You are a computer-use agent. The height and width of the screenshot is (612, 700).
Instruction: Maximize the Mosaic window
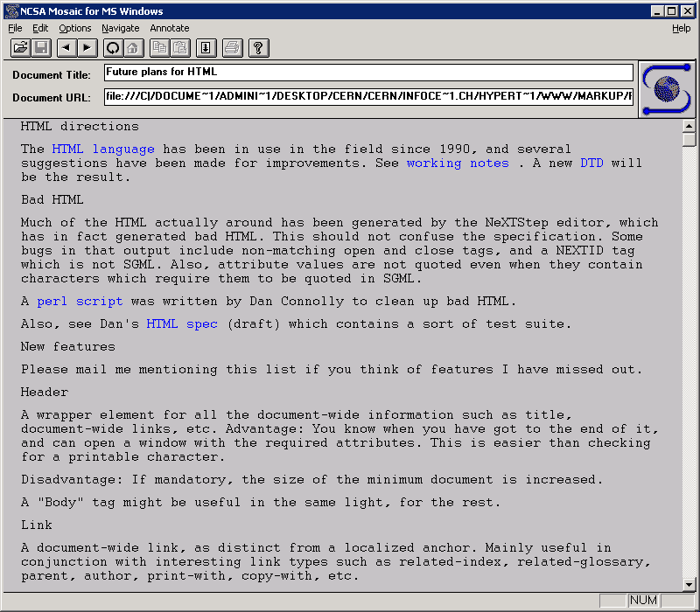tap(671, 11)
